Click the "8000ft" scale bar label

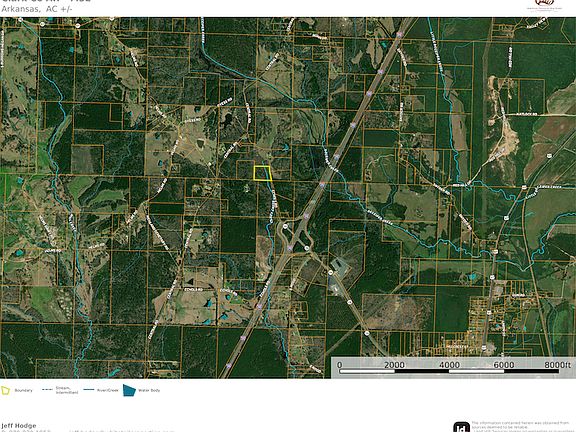(558, 365)
